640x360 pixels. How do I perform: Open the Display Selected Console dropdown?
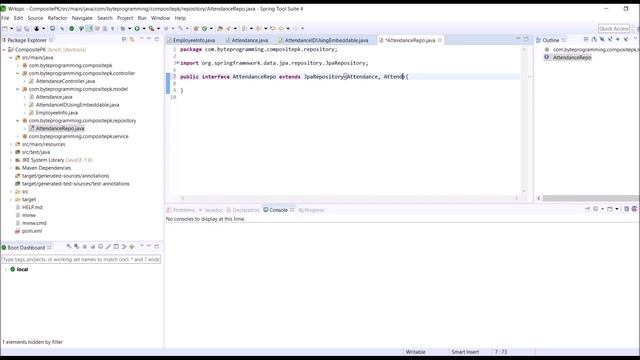[x=602, y=209]
